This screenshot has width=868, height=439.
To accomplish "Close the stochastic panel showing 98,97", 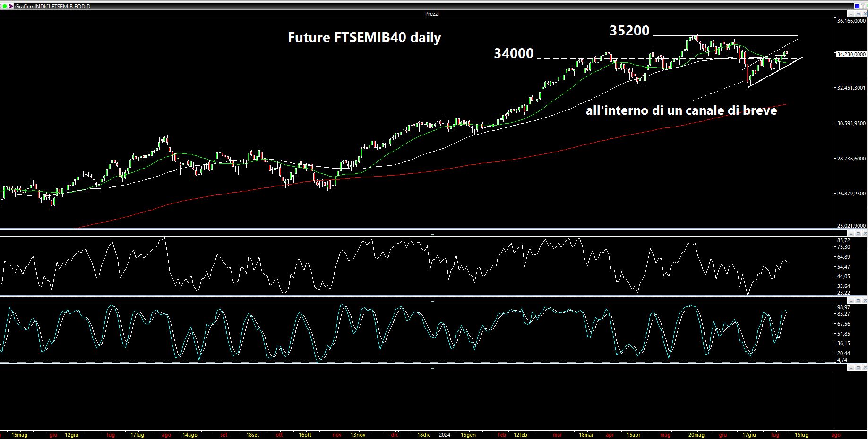I will click(x=864, y=300).
